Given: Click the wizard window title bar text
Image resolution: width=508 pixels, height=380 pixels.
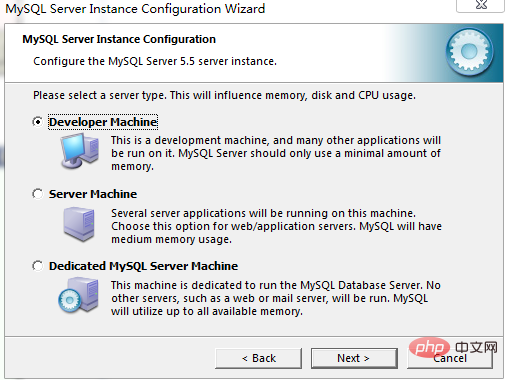Looking at the screenshot, I should [x=135, y=9].
